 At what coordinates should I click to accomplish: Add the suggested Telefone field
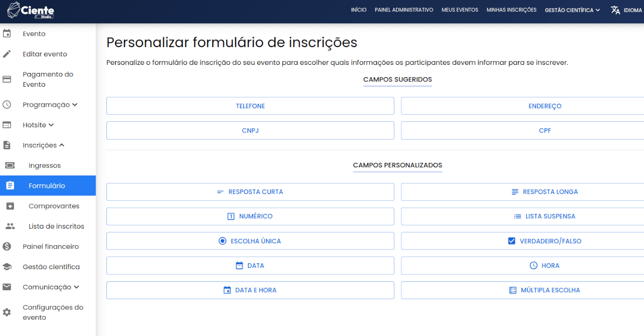point(250,106)
